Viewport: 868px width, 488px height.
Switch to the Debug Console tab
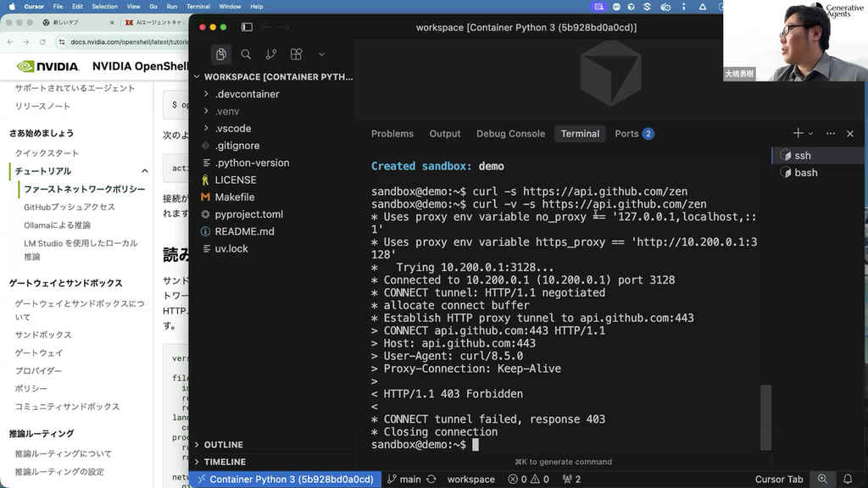[x=510, y=134]
